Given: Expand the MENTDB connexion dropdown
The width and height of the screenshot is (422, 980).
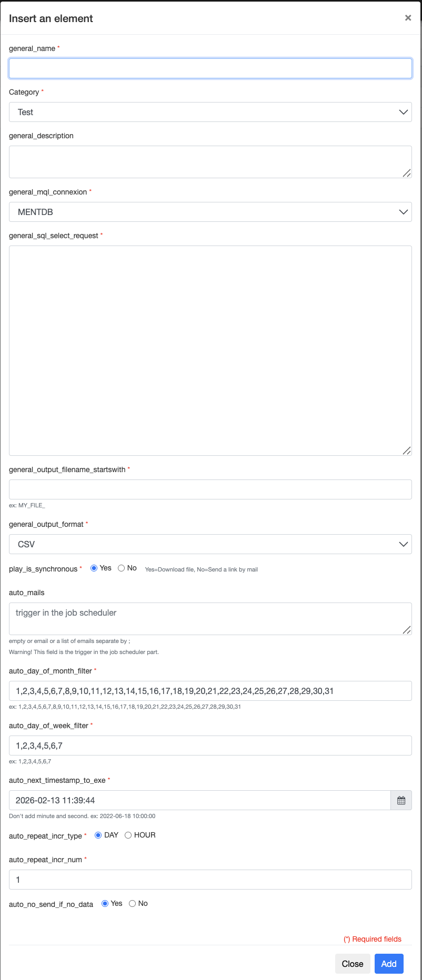Looking at the screenshot, I should pos(210,212).
